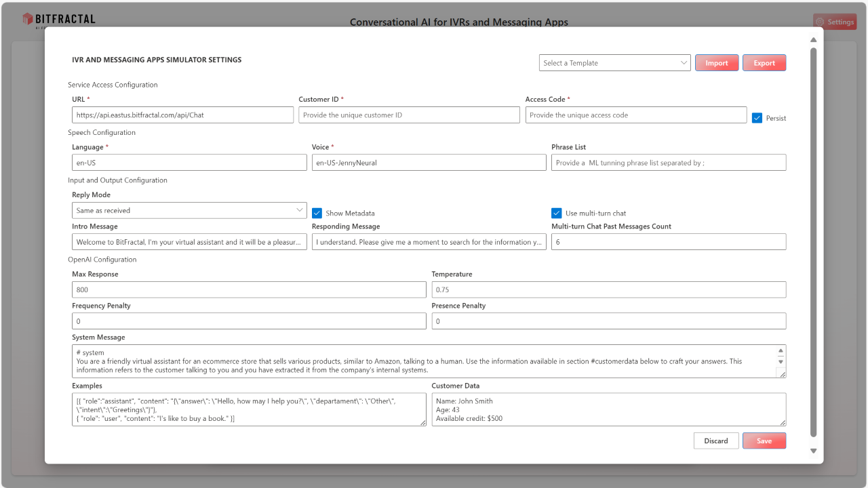
Task: Click the Customer Data box resize grip
Action: [x=782, y=422]
